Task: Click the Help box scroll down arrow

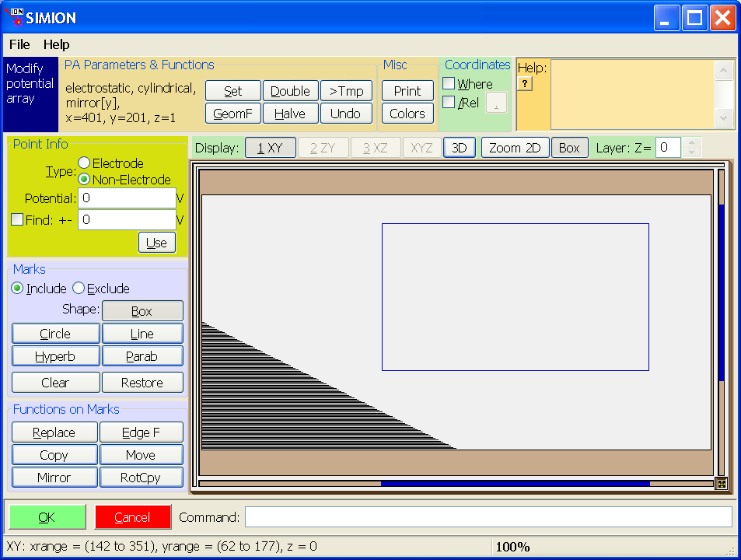Action: (724, 118)
